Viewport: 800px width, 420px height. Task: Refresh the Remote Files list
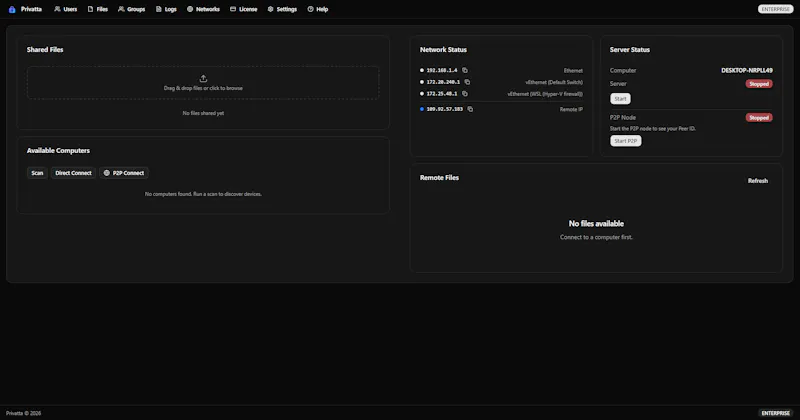point(758,181)
